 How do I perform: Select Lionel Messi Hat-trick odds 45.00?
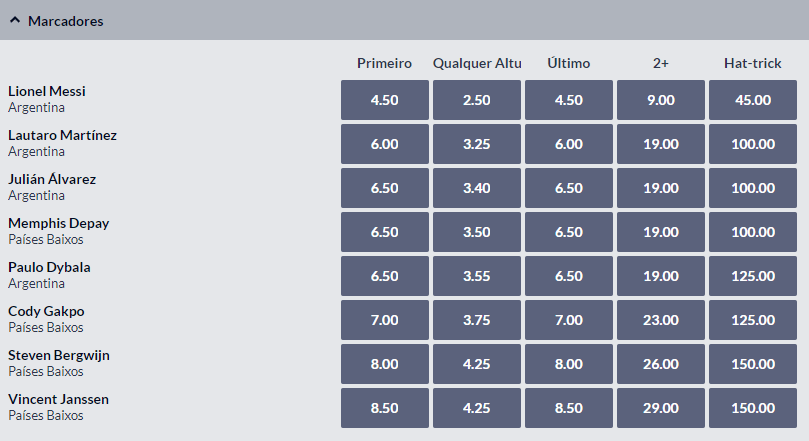click(x=753, y=100)
